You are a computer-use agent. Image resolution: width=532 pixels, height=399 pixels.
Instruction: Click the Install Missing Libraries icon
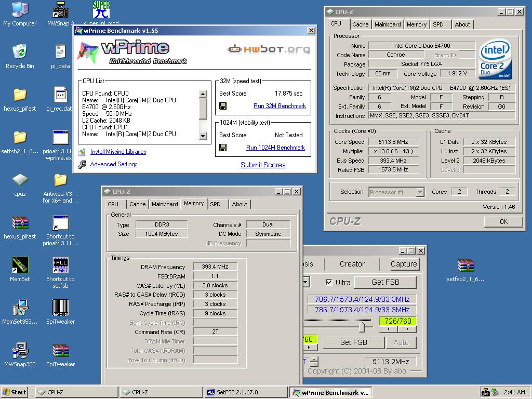point(82,152)
